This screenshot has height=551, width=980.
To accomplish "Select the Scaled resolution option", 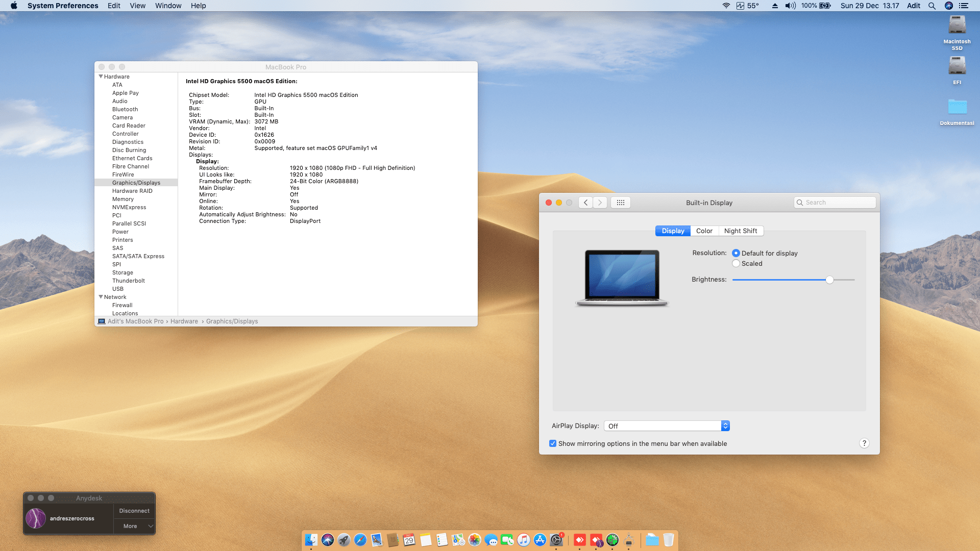I will [736, 263].
